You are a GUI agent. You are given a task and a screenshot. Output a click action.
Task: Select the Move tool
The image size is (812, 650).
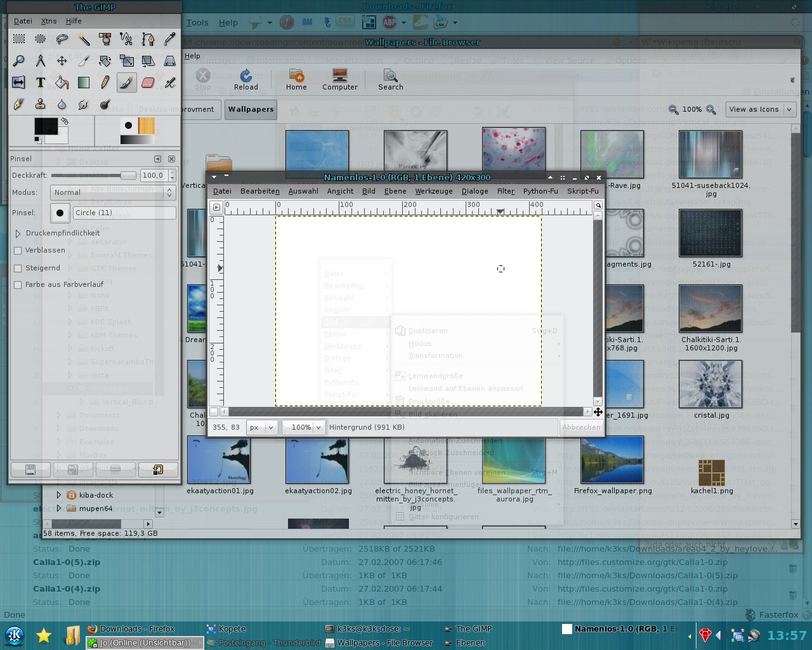62,61
